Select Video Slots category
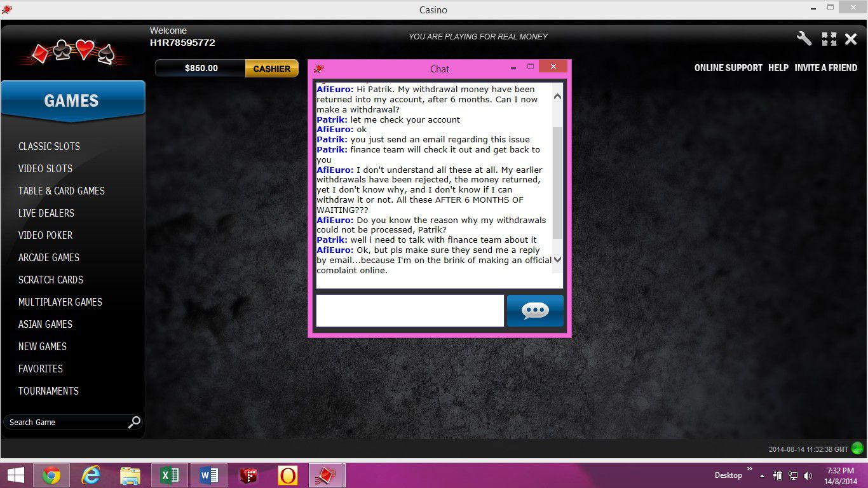This screenshot has width=868, height=488. coord(45,168)
